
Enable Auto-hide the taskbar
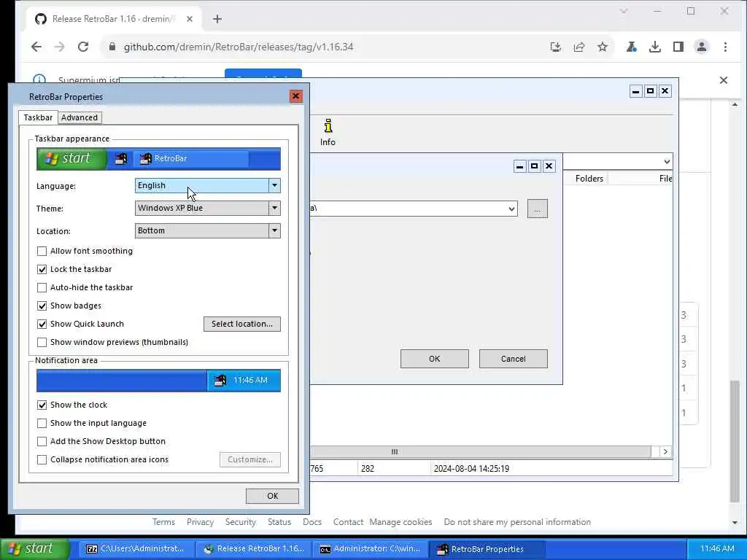coord(42,287)
